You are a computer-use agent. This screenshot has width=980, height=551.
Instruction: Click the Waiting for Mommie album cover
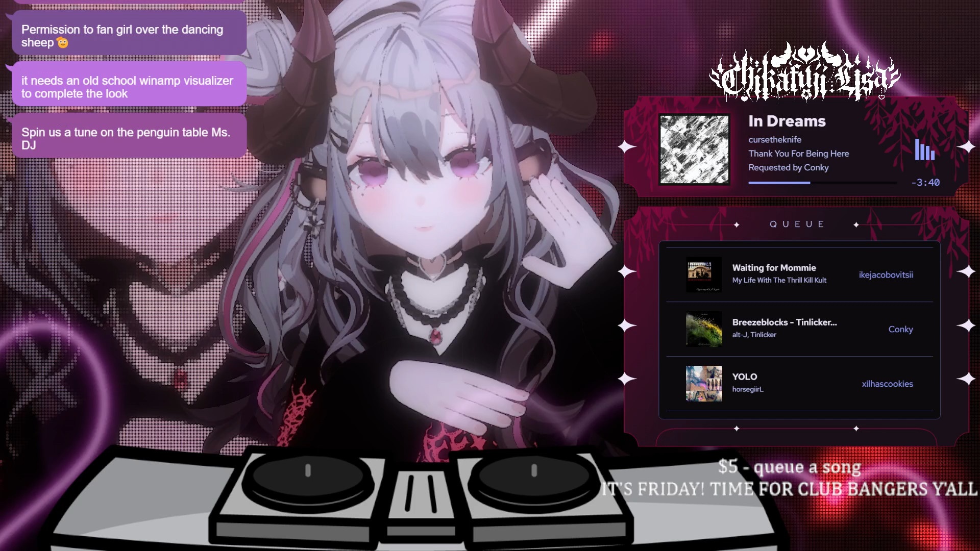704,274
